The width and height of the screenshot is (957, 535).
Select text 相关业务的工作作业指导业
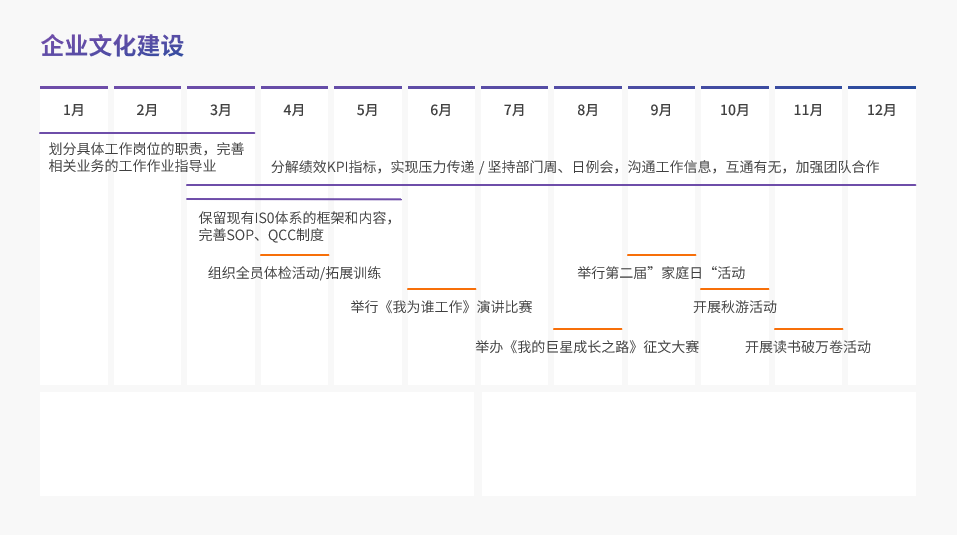(132, 166)
